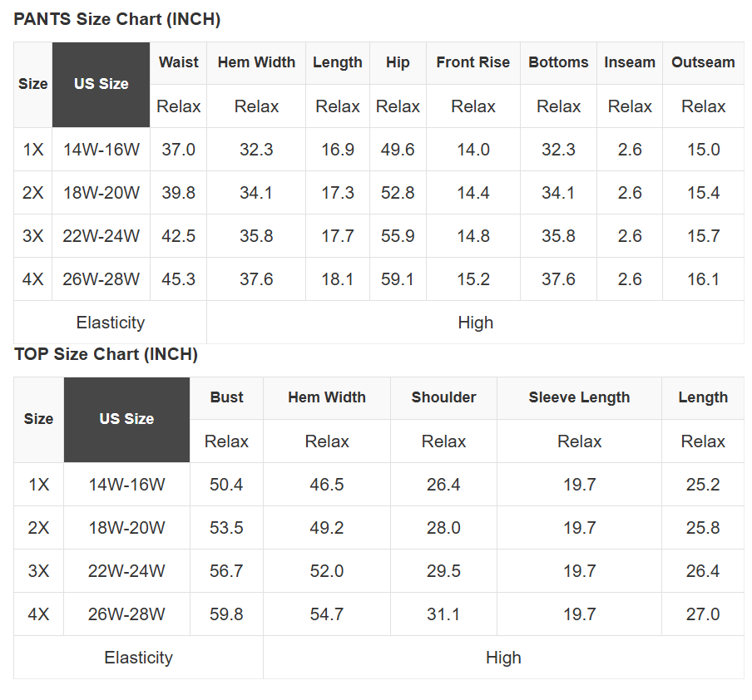Click the TOP Size Chart (INCH) title

pos(106,355)
